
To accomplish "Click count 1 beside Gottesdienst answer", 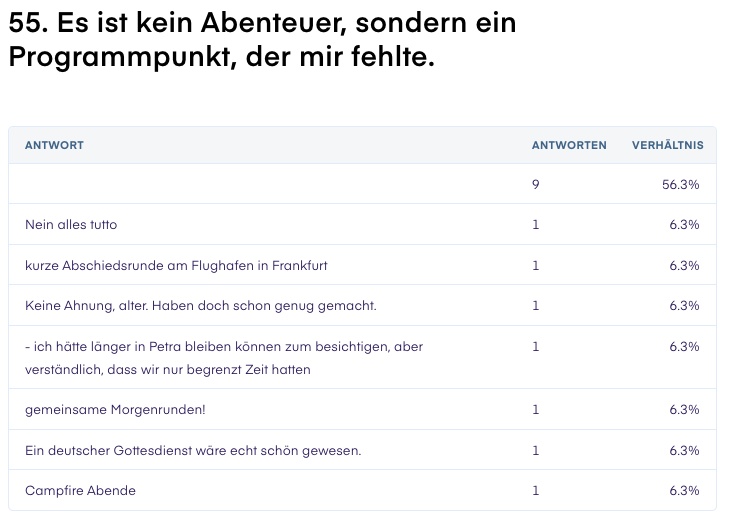I will [536, 450].
